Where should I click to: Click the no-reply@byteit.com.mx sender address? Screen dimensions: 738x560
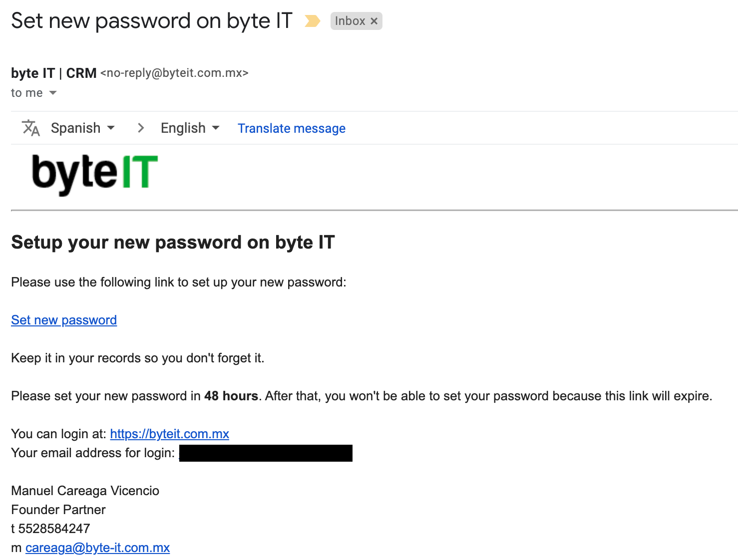click(174, 73)
